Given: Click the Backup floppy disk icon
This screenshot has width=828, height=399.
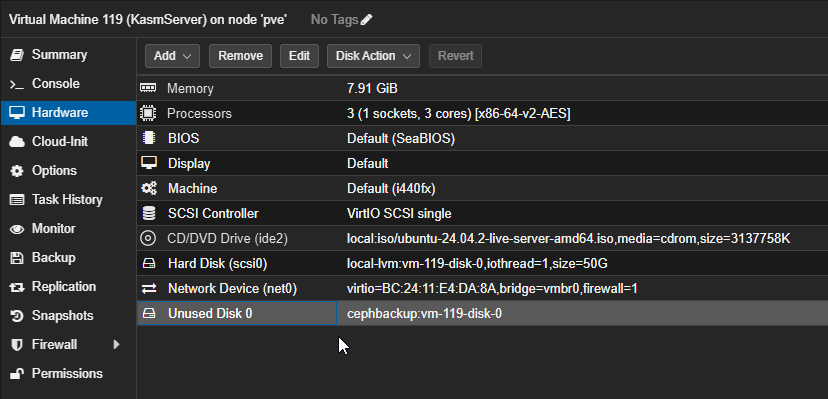Looking at the screenshot, I should coord(17,258).
